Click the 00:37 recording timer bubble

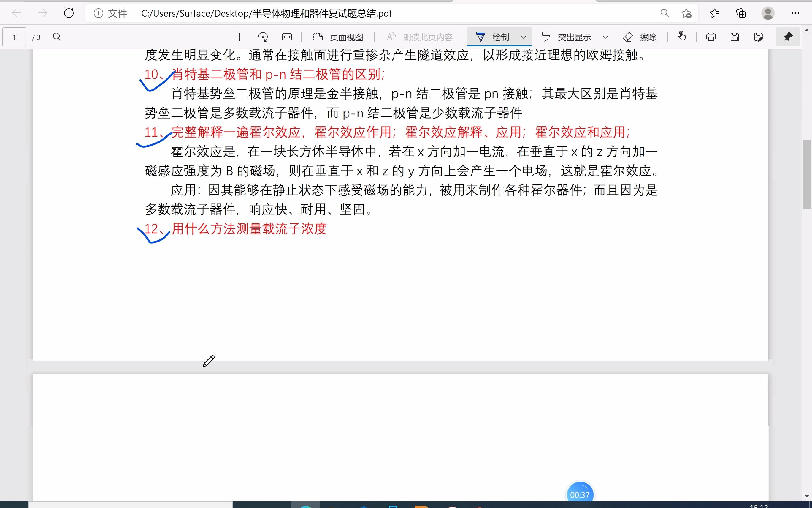pyautogui.click(x=580, y=494)
